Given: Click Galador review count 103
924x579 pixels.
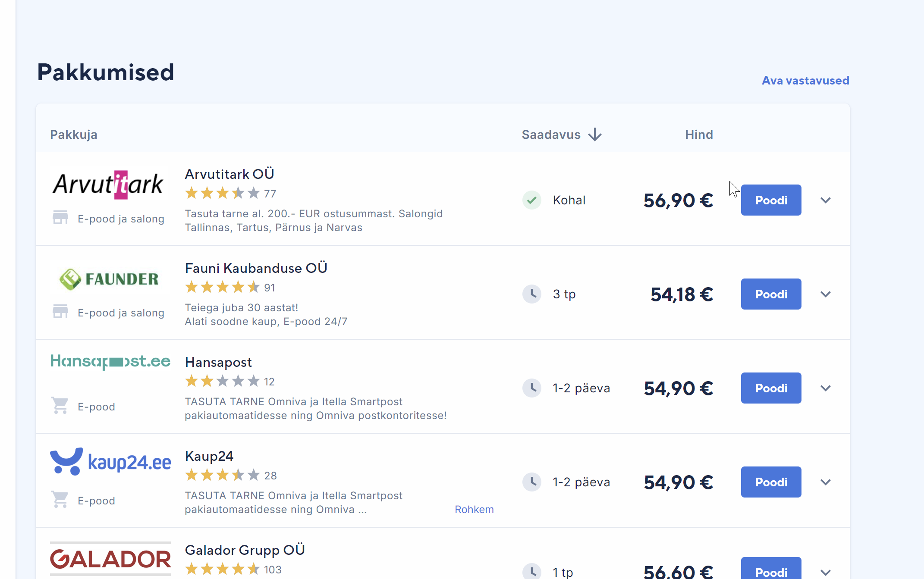Looking at the screenshot, I should point(273,570).
